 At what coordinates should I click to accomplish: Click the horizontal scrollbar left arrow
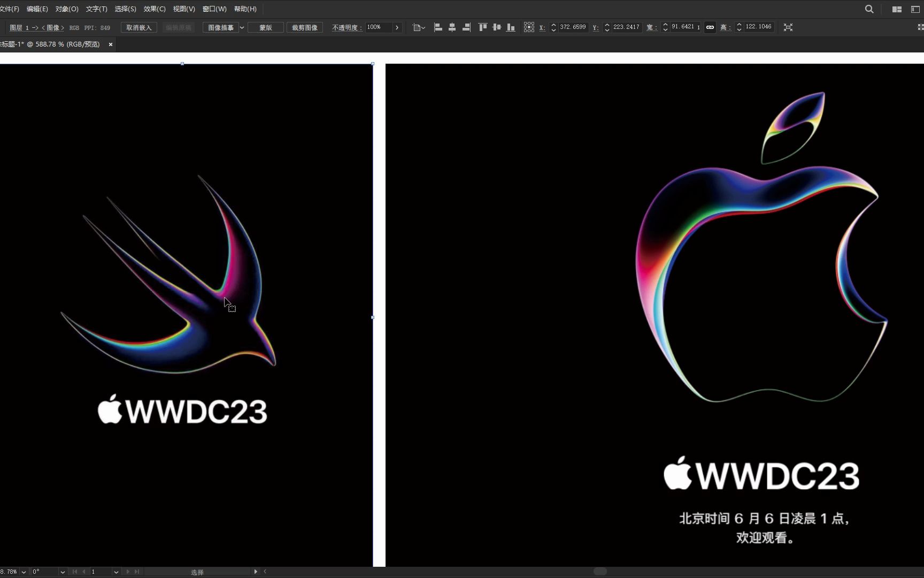point(265,572)
